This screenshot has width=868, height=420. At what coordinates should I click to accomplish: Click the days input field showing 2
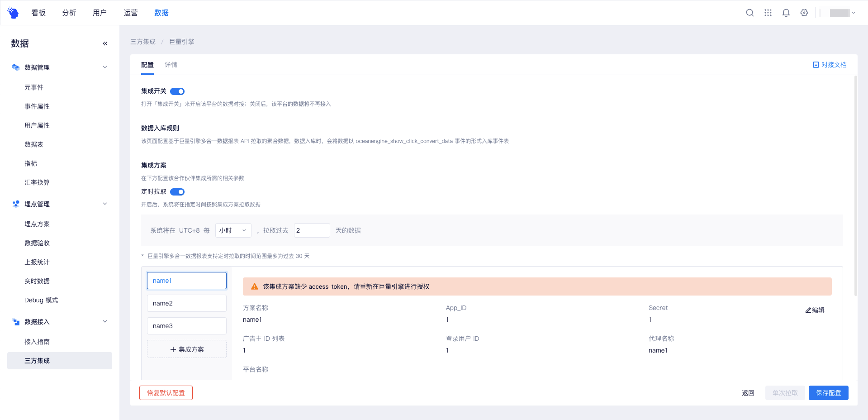click(312, 230)
